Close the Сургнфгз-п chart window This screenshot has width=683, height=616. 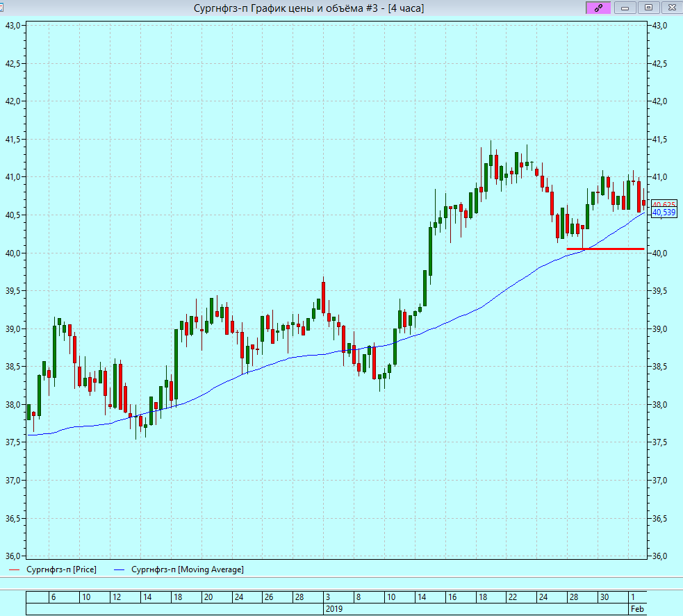click(x=672, y=8)
